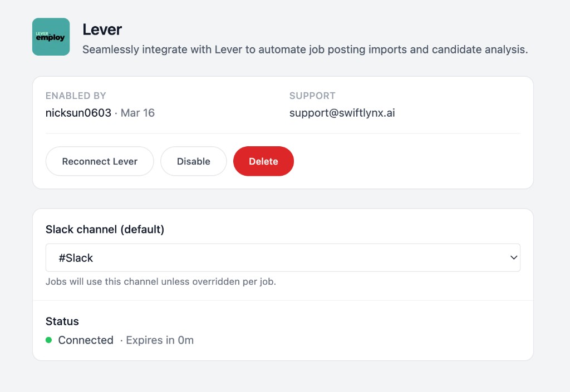Click the ENABLED BY label
This screenshot has height=392, width=570.
[76, 96]
